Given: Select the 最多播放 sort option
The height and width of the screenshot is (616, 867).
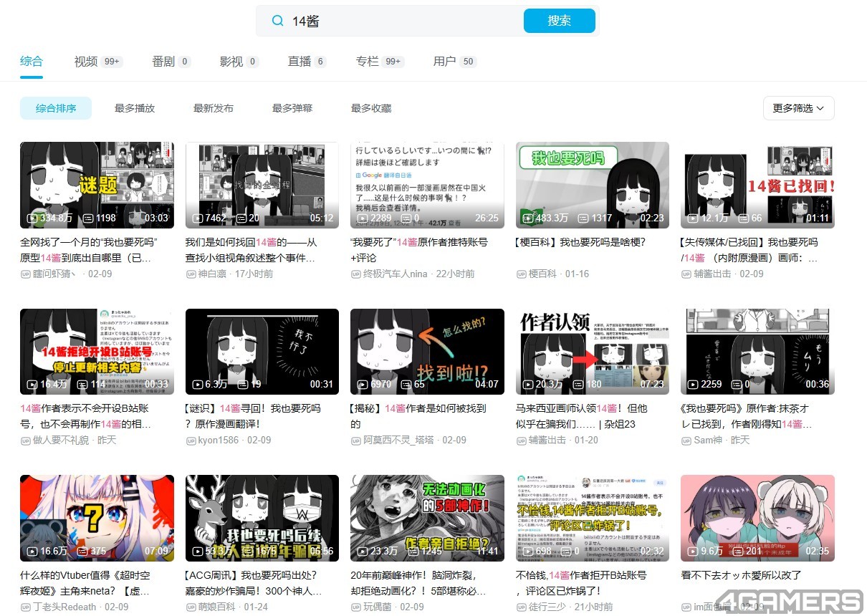Looking at the screenshot, I should (x=135, y=108).
